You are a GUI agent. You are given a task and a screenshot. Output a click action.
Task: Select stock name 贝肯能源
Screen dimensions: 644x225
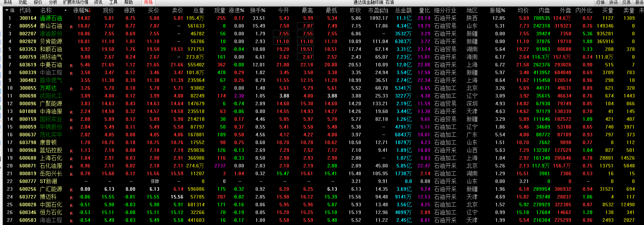tap(51, 41)
